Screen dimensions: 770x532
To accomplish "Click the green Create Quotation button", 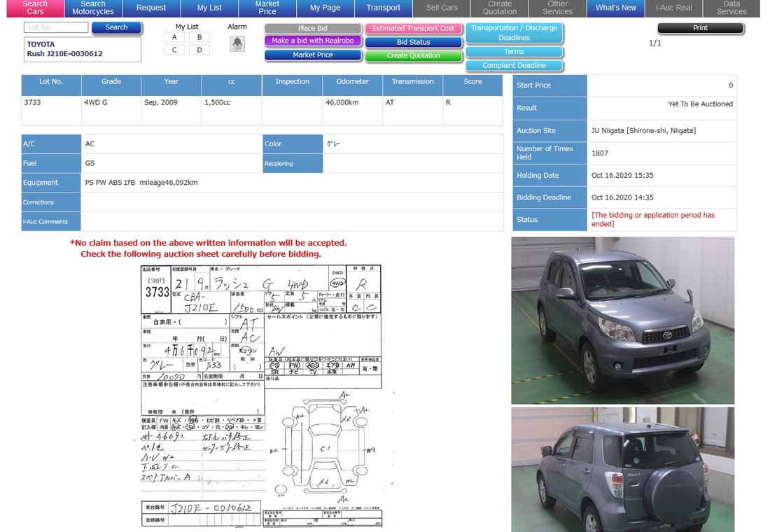I will (413, 55).
